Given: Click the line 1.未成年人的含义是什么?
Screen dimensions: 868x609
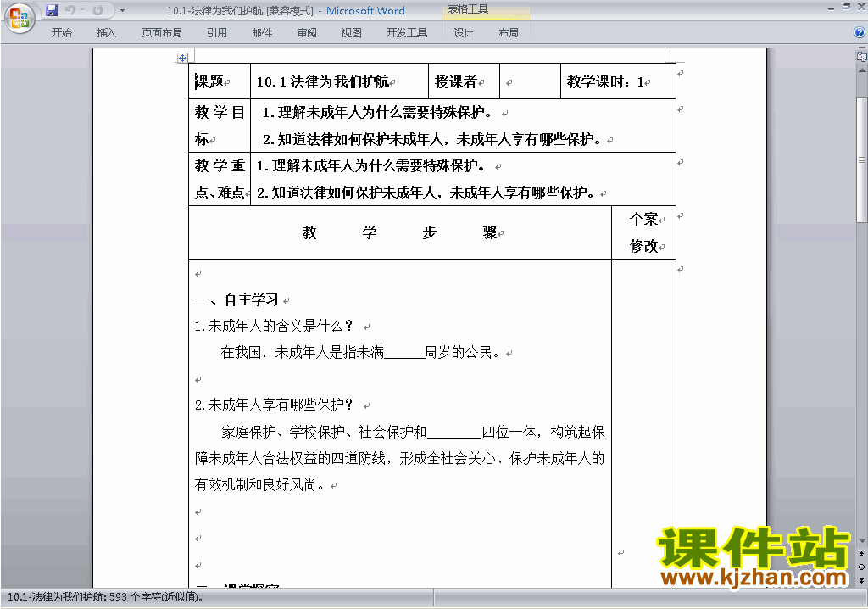Looking at the screenshot, I should coord(274,326).
